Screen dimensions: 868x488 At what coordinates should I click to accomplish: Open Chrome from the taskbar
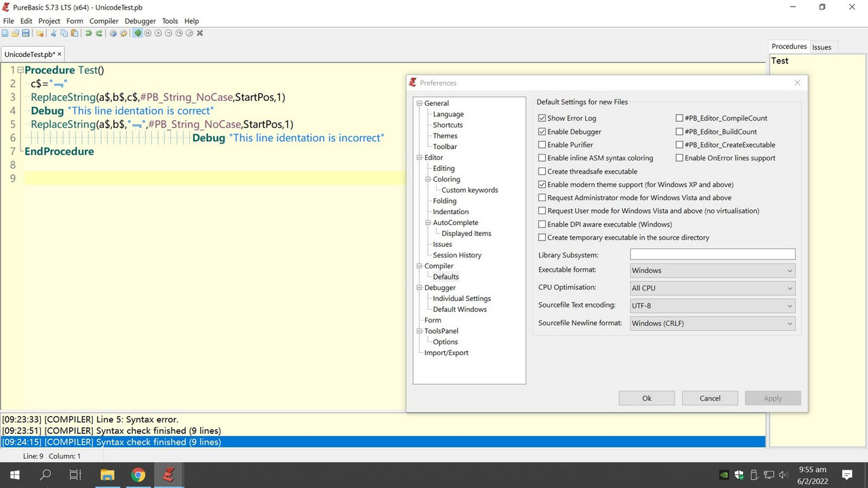(x=138, y=474)
